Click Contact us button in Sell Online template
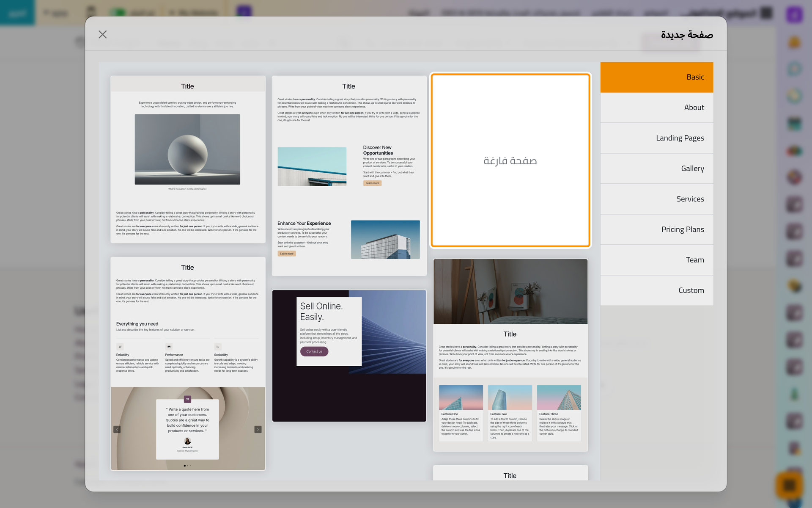The height and width of the screenshot is (508, 812). tap(314, 351)
